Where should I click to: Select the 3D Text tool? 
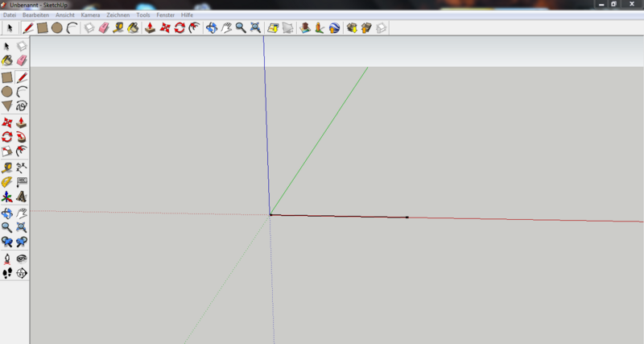[22, 197]
